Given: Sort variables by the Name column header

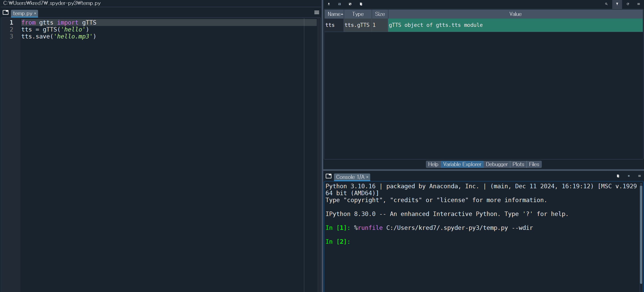Looking at the screenshot, I should (x=334, y=14).
